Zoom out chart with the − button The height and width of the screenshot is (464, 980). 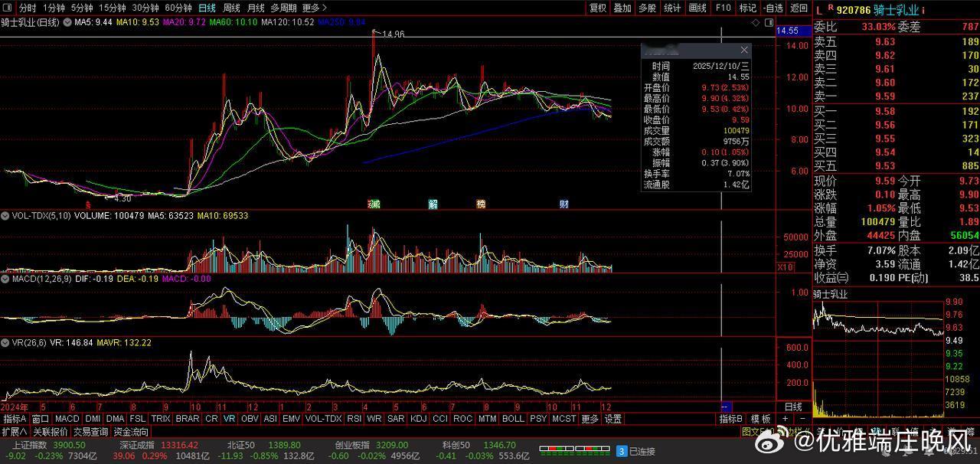click(802, 419)
